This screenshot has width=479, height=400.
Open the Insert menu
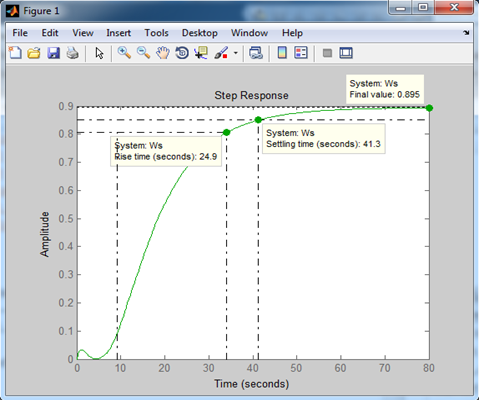[x=118, y=33]
